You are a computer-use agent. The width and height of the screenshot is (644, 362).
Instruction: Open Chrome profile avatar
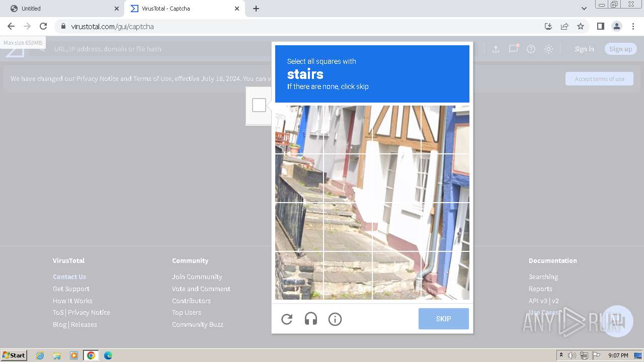pyautogui.click(x=616, y=26)
